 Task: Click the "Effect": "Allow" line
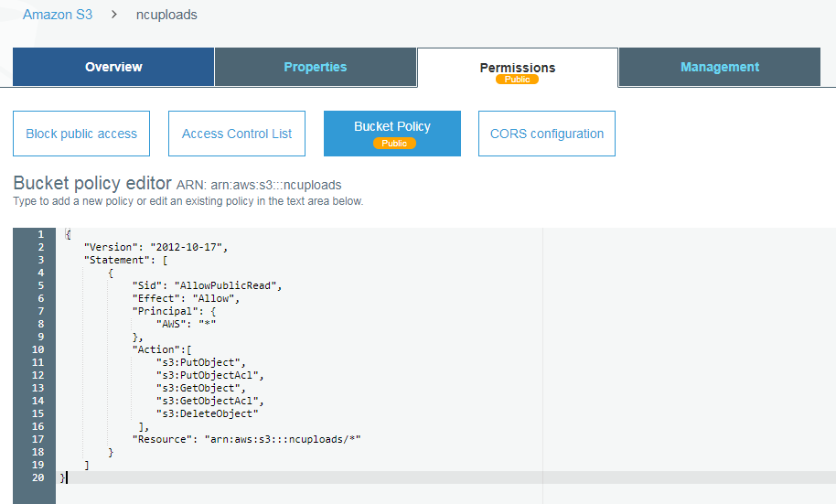tap(186, 298)
